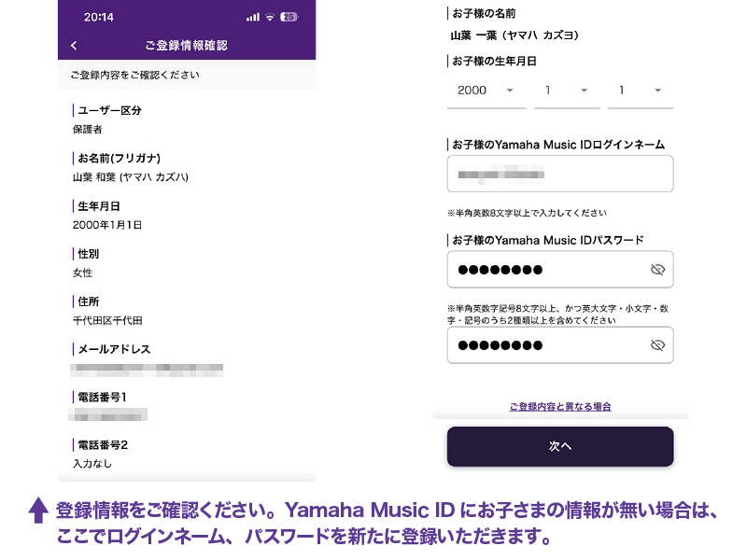The width and height of the screenshot is (747, 560).
Task: Open the birth month dropdown
Action: point(567,91)
